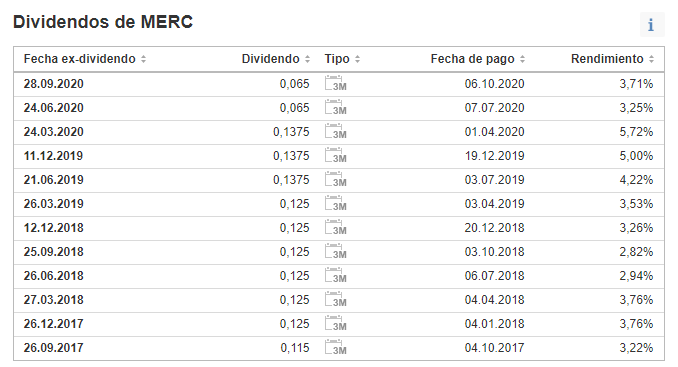
Task: Select ex-dividend date 26.03.2019
Action: pos(54,204)
